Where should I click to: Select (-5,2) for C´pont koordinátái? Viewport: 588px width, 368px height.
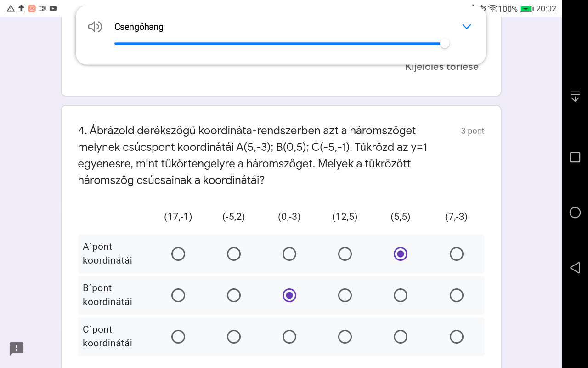point(234,337)
